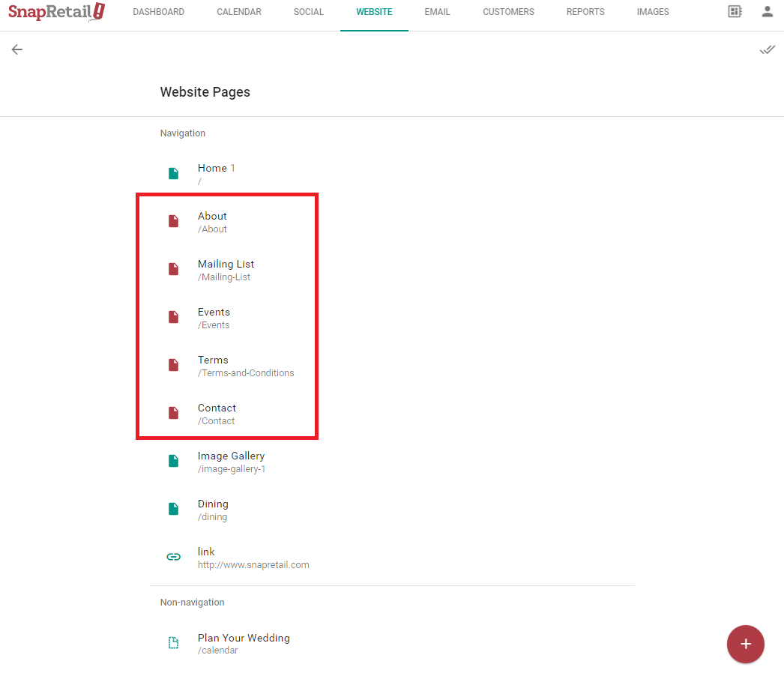Open the Image Gallery page
Image resolution: width=784 pixels, height=679 pixels.
tap(231, 462)
